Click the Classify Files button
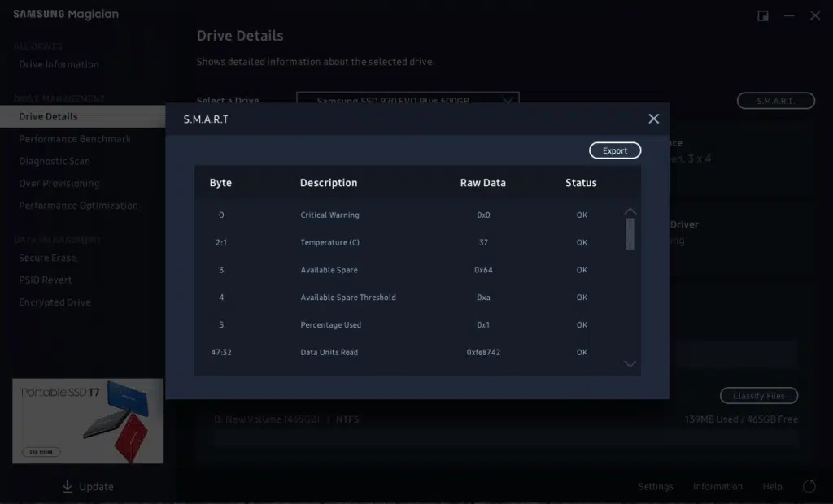The height and width of the screenshot is (504, 833). [x=759, y=396]
